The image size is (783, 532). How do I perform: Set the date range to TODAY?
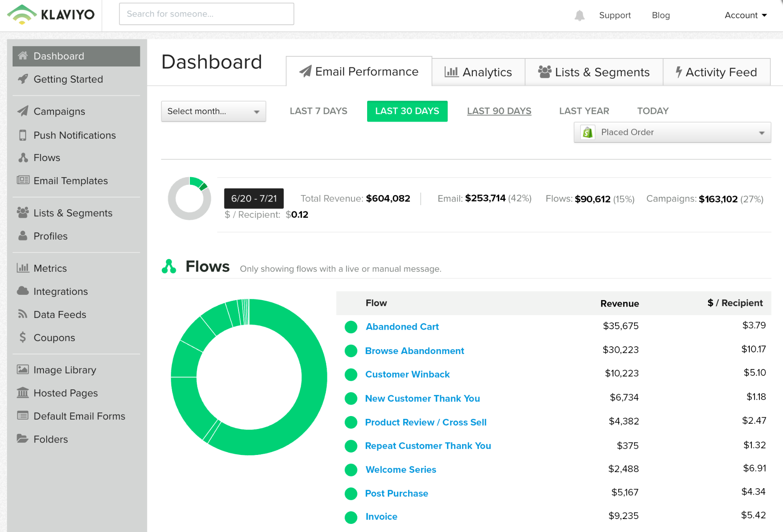652,111
